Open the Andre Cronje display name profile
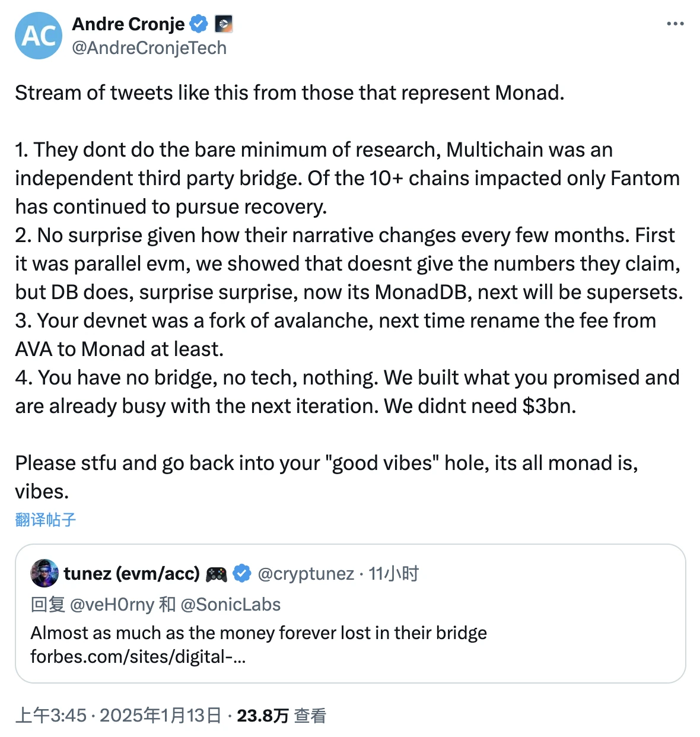 point(128,24)
